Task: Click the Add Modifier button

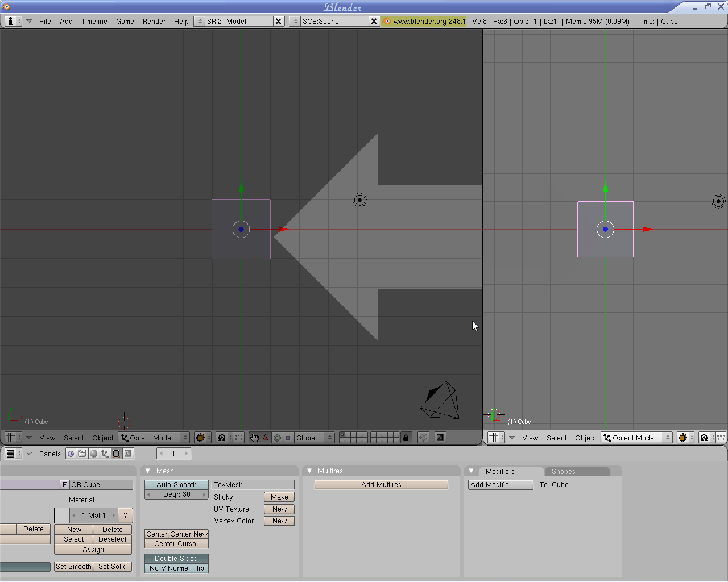Action: coord(500,485)
